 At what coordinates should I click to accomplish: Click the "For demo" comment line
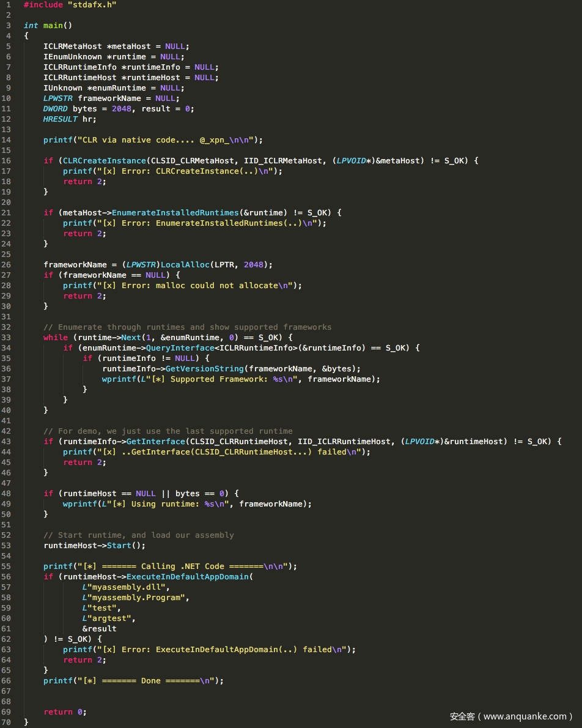[168, 431]
